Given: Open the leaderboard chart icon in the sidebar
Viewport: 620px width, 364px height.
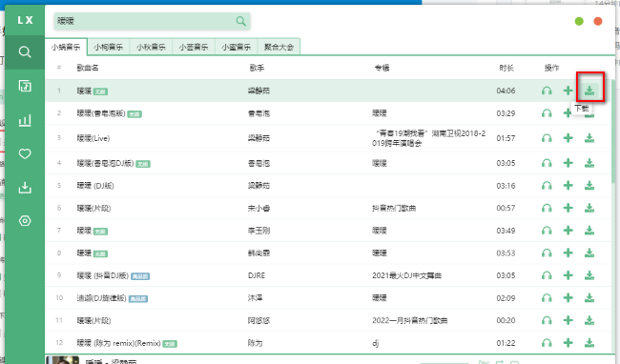Looking at the screenshot, I should (x=25, y=120).
